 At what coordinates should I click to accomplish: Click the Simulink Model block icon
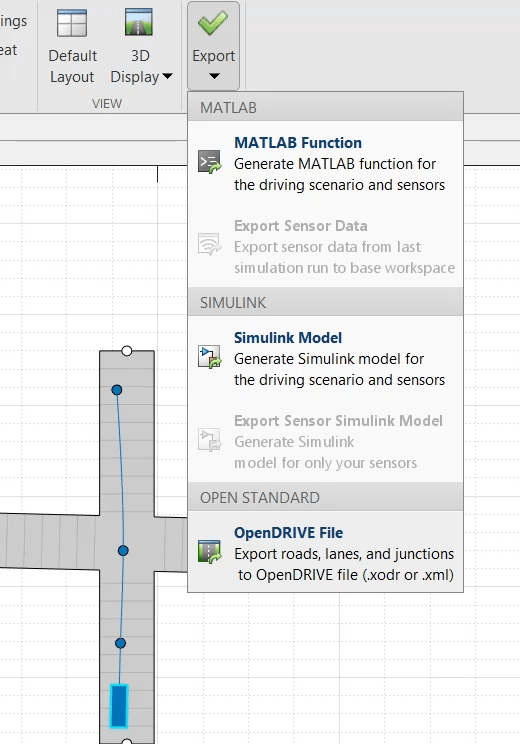click(210, 357)
